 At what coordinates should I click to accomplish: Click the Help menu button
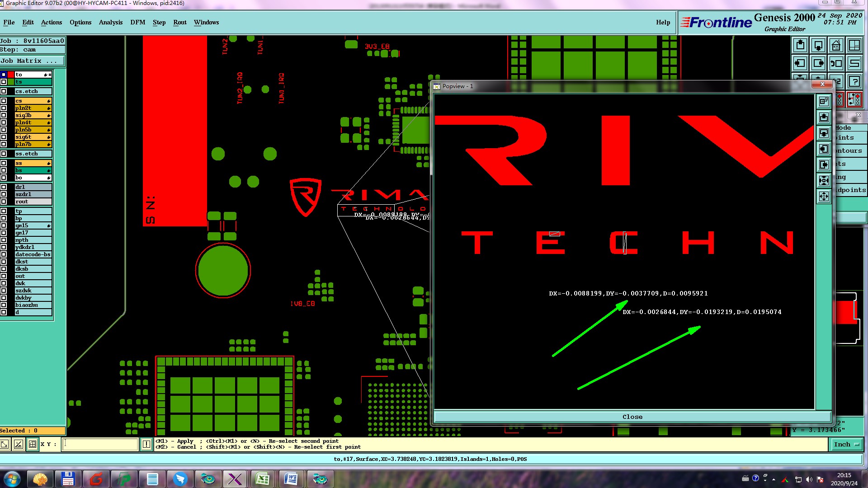pyautogui.click(x=663, y=22)
